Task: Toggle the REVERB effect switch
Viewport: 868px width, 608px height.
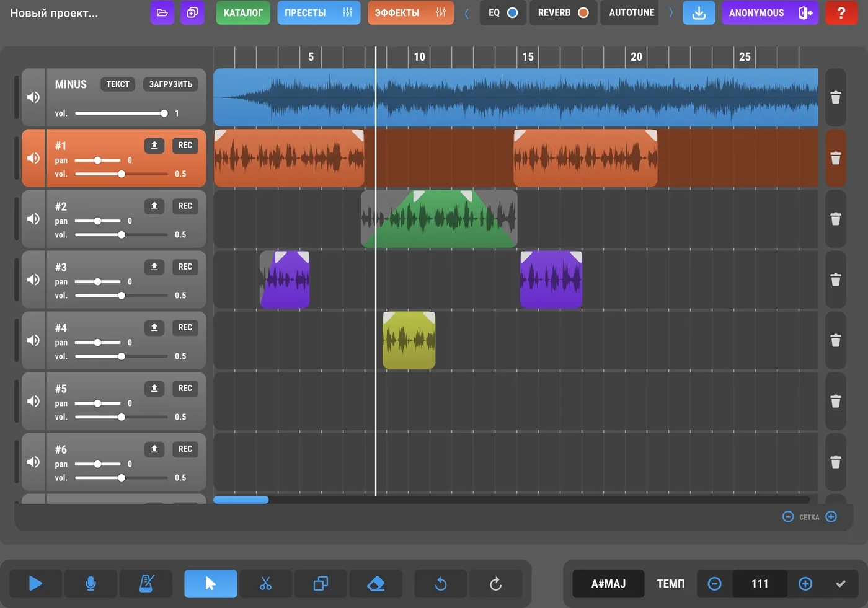Action: point(563,13)
